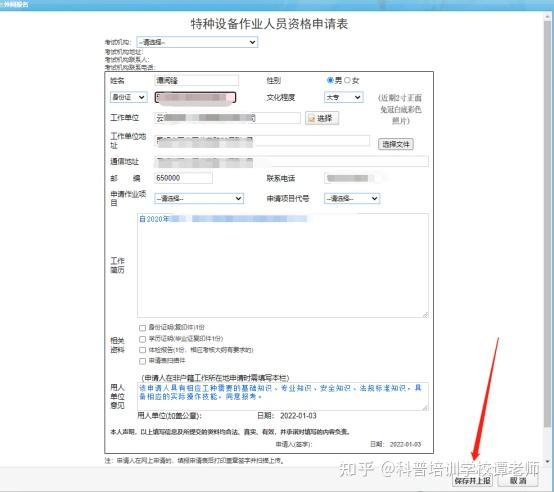Click the scrollbar down arrow
The image size is (554, 492).
point(548,461)
